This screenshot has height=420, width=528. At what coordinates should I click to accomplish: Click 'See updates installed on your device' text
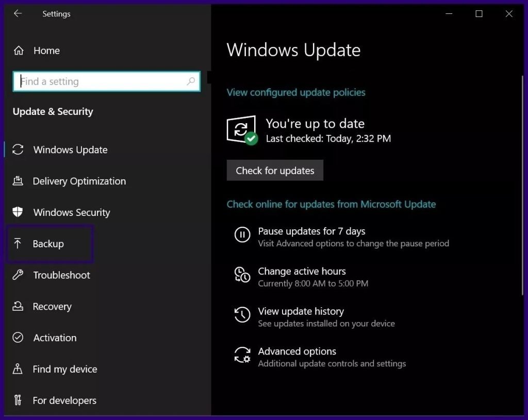[x=326, y=324]
